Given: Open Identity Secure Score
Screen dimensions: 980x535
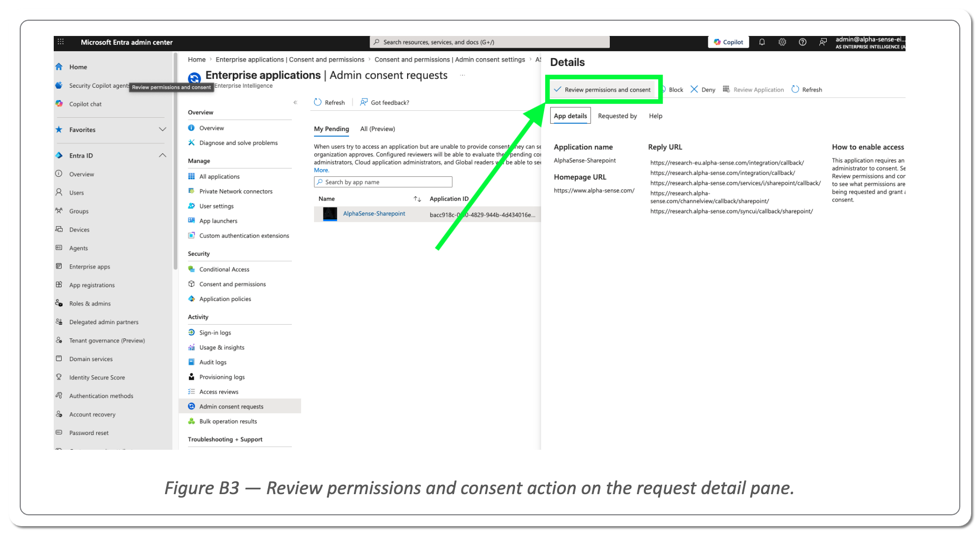Looking at the screenshot, I should click(x=97, y=377).
